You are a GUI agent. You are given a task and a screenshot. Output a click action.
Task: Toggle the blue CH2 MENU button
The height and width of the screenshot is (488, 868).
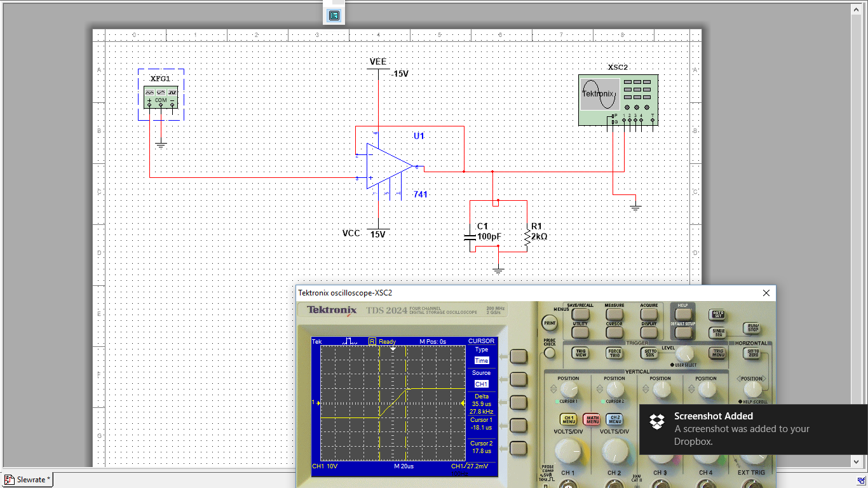[614, 419]
